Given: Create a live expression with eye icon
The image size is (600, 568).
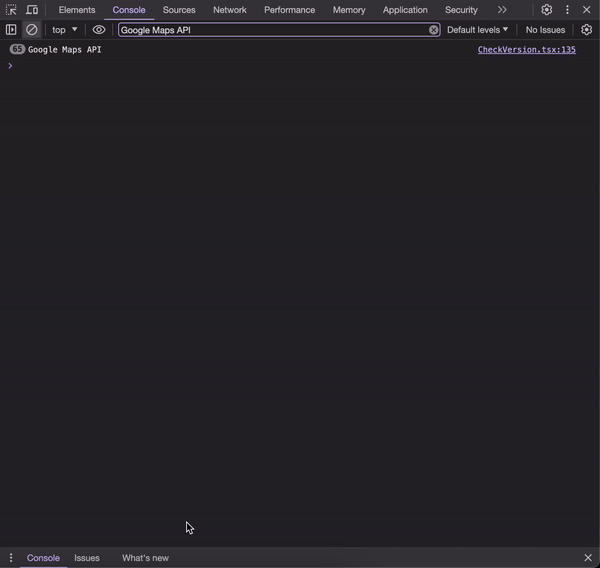Looking at the screenshot, I should point(99,30).
